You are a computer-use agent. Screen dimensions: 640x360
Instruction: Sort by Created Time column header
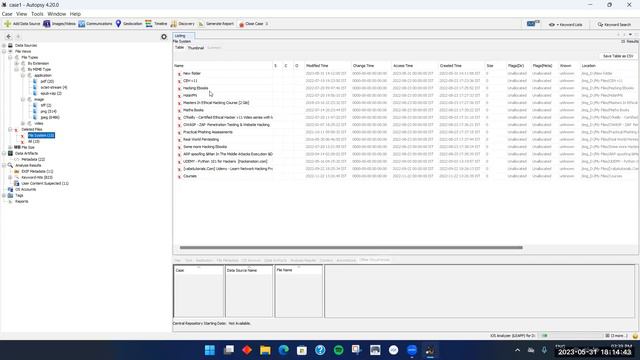tap(461, 66)
